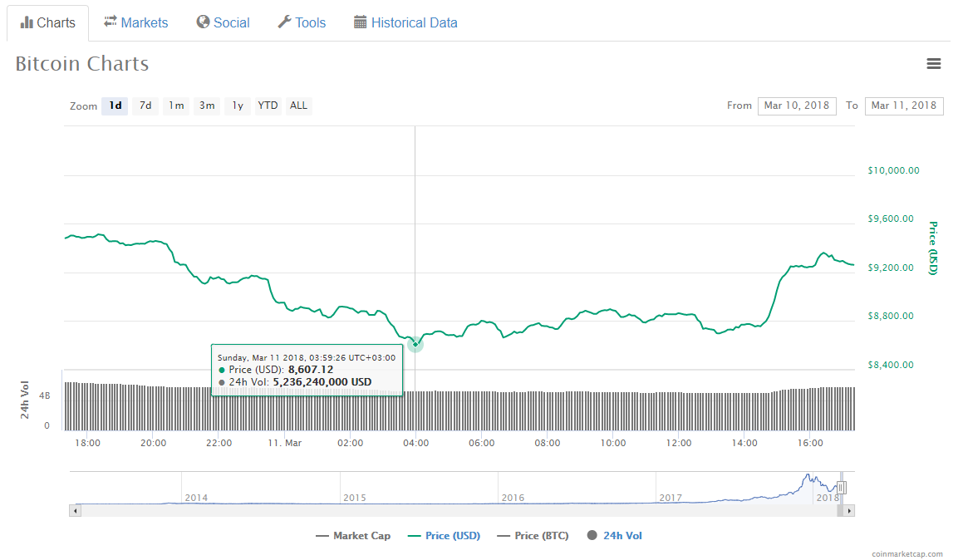
Task: Open the chart export hamburger menu icon
Action: point(934,64)
